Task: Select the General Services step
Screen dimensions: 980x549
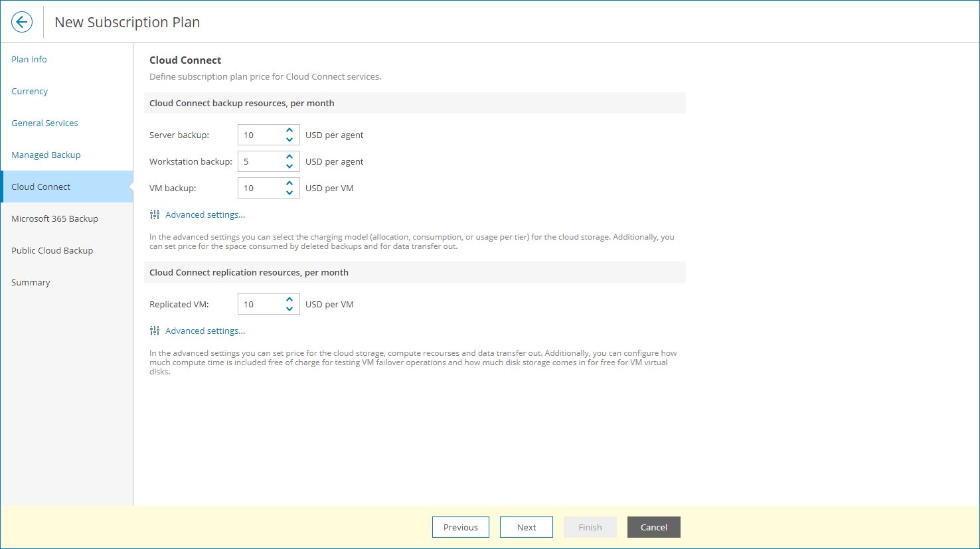Action: pyautogui.click(x=66, y=123)
